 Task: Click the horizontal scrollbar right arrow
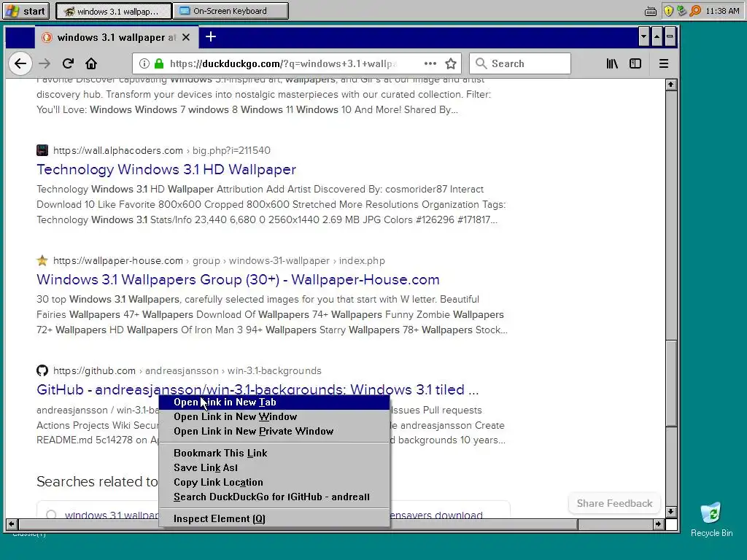(x=658, y=524)
